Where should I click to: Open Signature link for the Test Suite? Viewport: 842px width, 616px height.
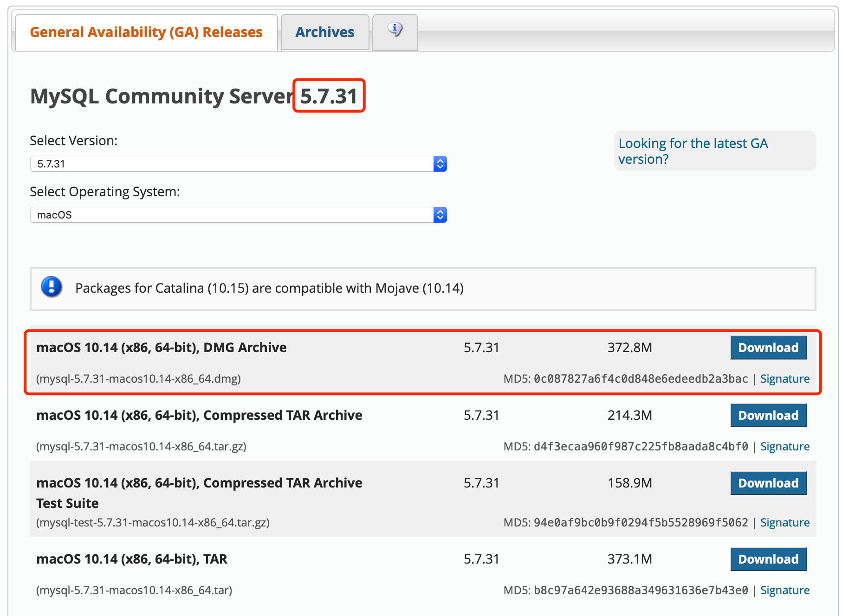pos(785,522)
